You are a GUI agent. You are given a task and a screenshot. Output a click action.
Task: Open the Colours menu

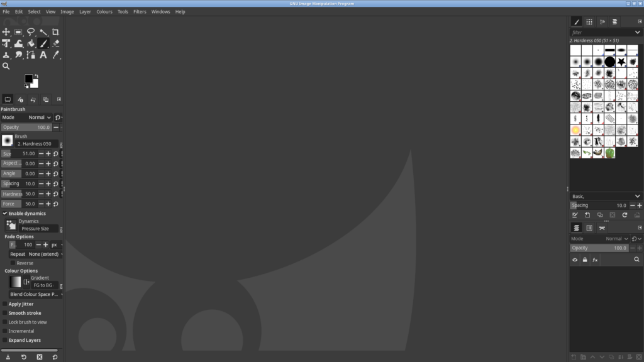(104, 11)
